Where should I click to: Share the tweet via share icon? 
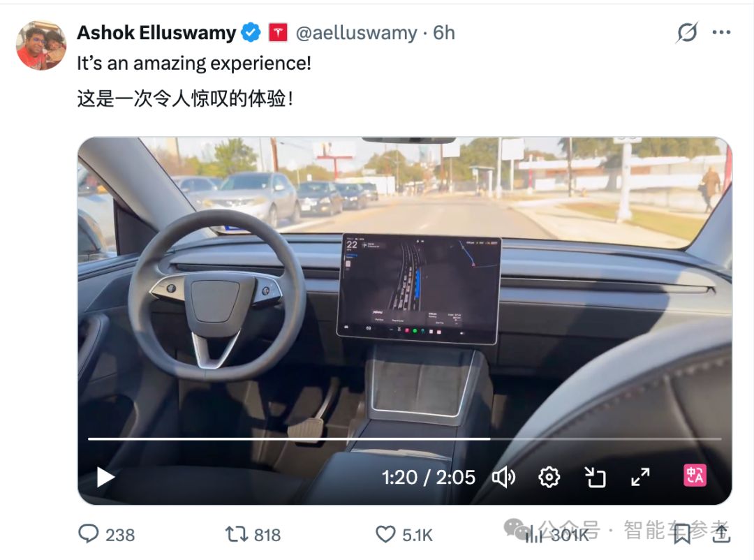(721, 533)
